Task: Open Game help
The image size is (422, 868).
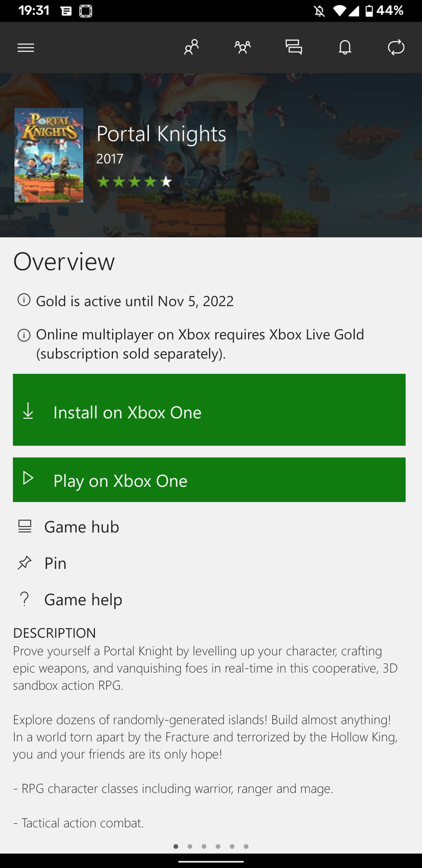Action: point(83,600)
